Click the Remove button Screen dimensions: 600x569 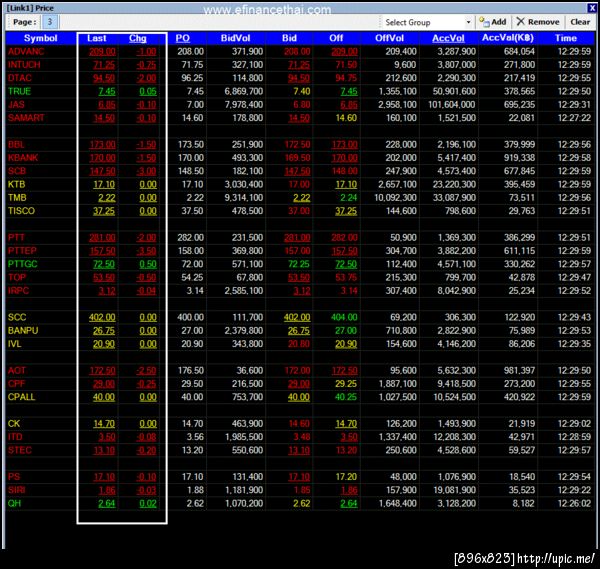538,22
